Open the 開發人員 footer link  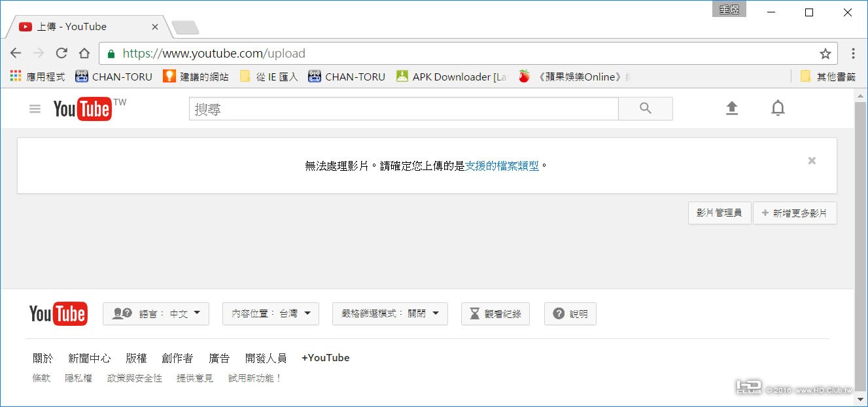(x=266, y=358)
